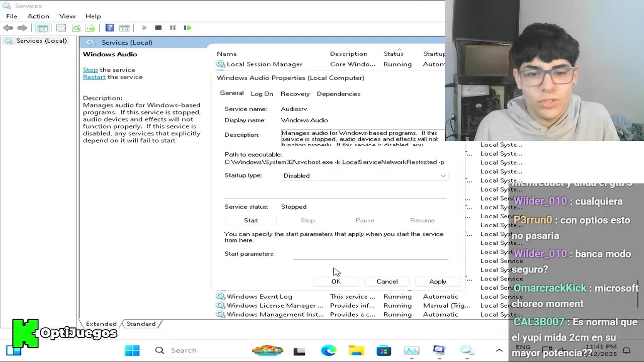This screenshot has height=362, width=644.
Task: Open Microsoft Edge from the taskbar
Action: coord(329,350)
